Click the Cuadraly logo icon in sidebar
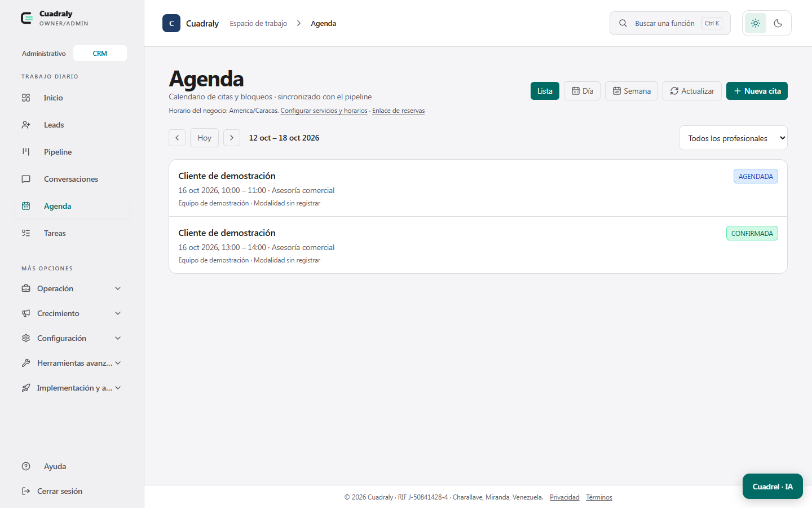This screenshot has height=508, width=812. pos(27,18)
